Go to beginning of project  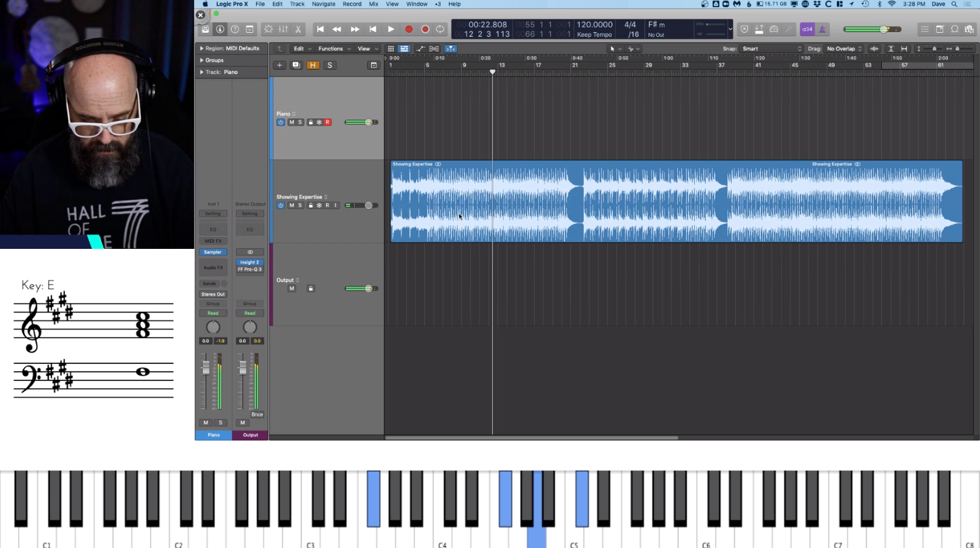[x=320, y=29]
